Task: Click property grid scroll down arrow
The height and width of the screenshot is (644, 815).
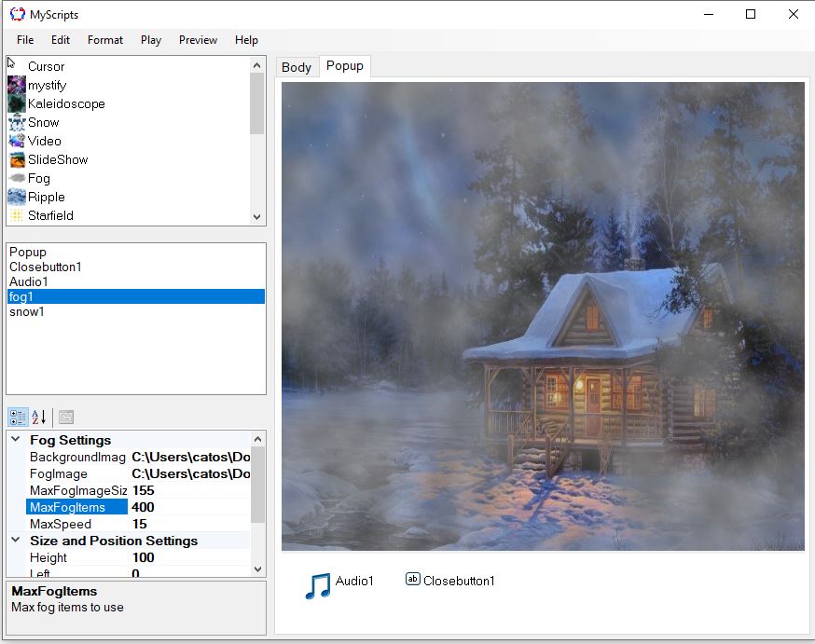Action: pyautogui.click(x=257, y=569)
